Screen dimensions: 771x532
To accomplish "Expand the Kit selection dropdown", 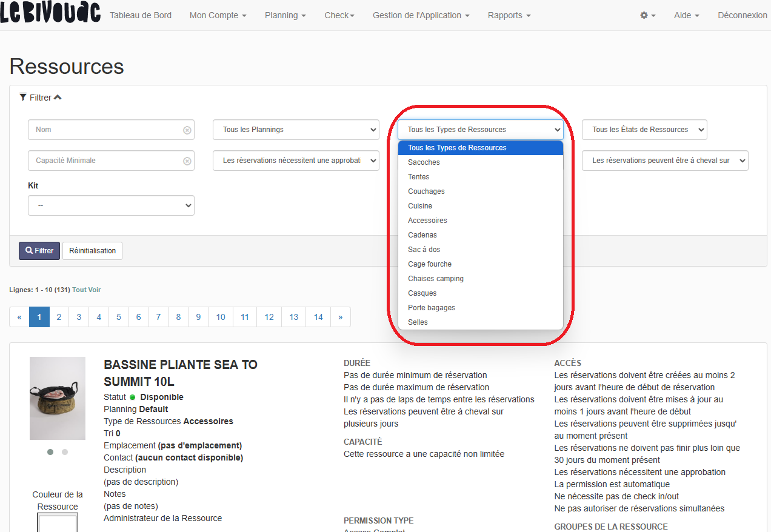I will pos(111,205).
